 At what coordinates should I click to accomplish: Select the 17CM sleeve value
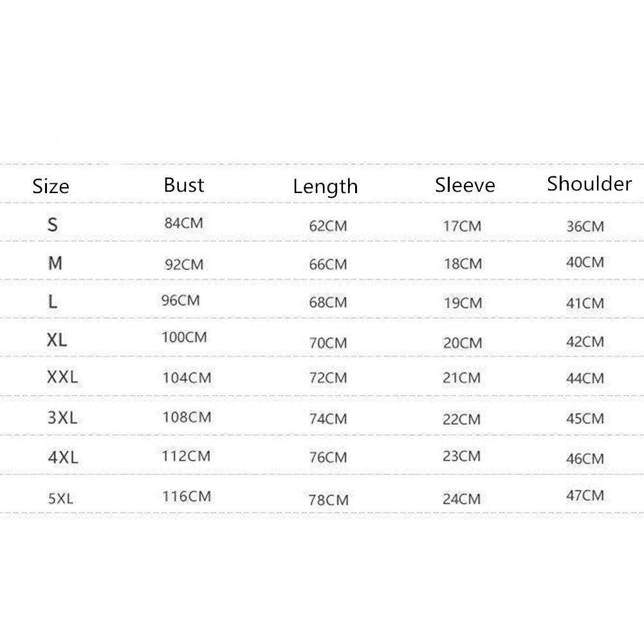pos(462,226)
